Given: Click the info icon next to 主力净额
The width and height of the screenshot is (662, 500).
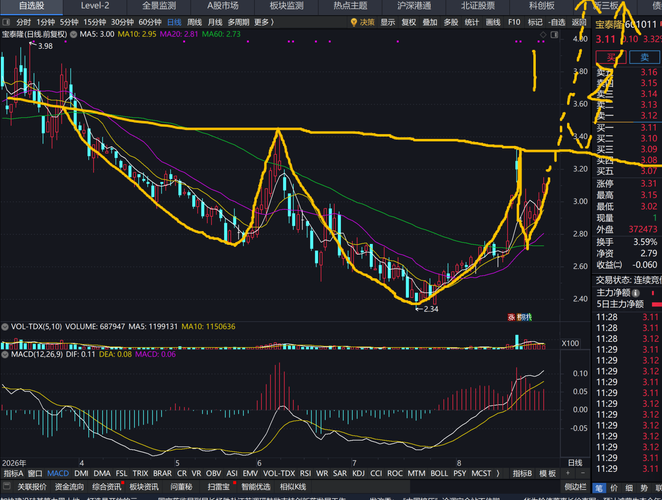Looking at the screenshot, I should click(636, 293).
